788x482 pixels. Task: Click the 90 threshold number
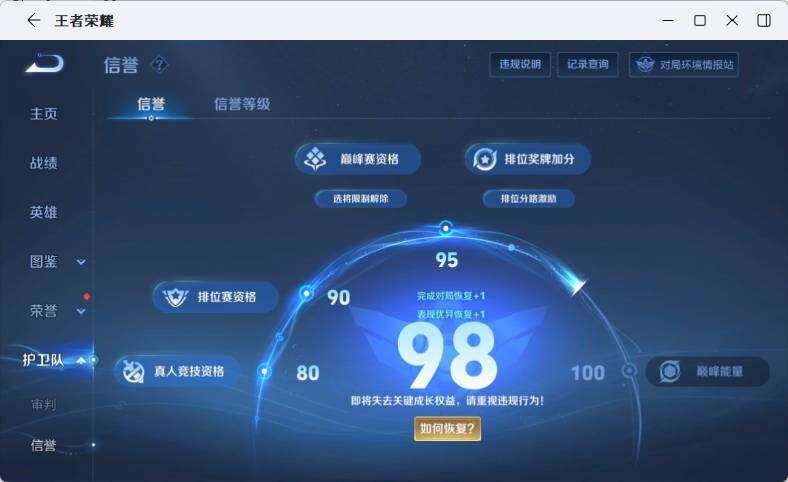(338, 298)
